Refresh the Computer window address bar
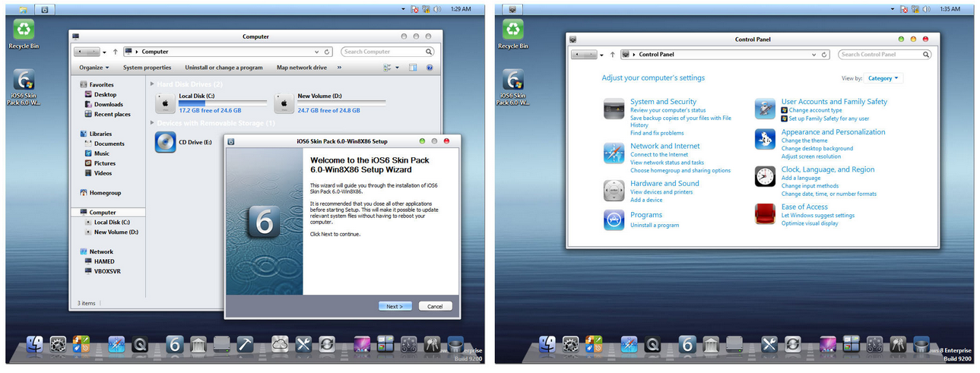The image size is (980, 373). pyautogui.click(x=327, y=52)
